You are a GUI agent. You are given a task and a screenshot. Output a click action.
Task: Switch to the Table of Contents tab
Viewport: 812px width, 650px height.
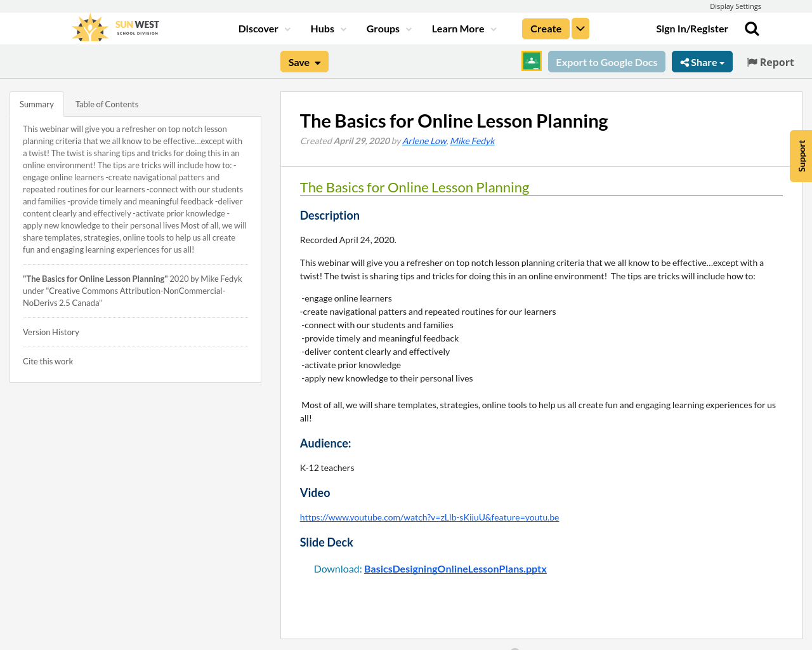(x=106, y=103)
